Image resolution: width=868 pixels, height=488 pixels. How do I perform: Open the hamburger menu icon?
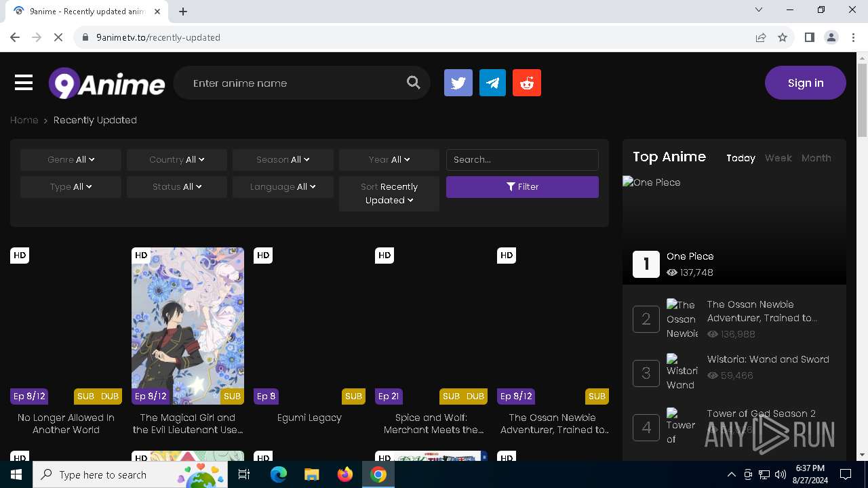pos(24,83)
